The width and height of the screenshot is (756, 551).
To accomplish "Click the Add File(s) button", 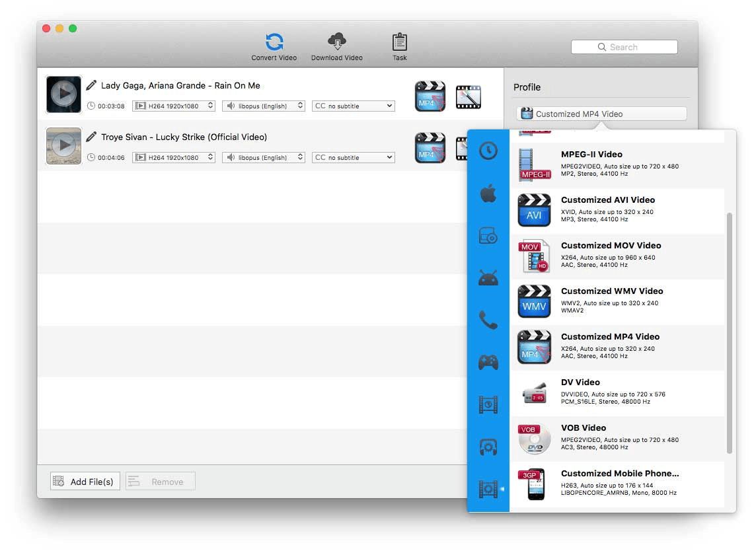I will pos(84,481).
